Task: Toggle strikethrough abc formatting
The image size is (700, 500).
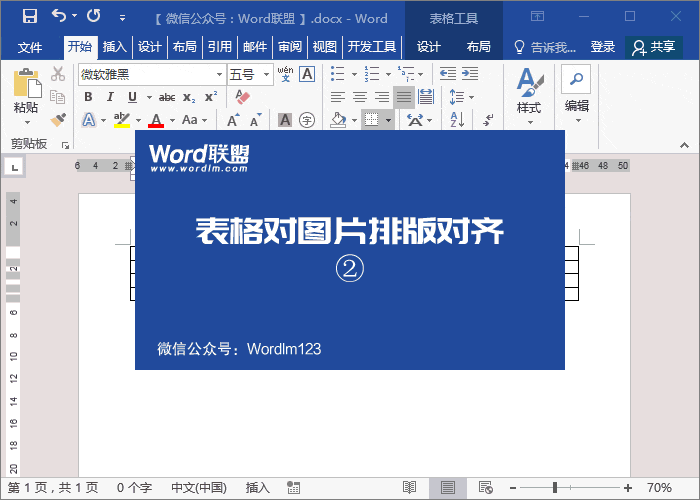Action: [167, 97]
